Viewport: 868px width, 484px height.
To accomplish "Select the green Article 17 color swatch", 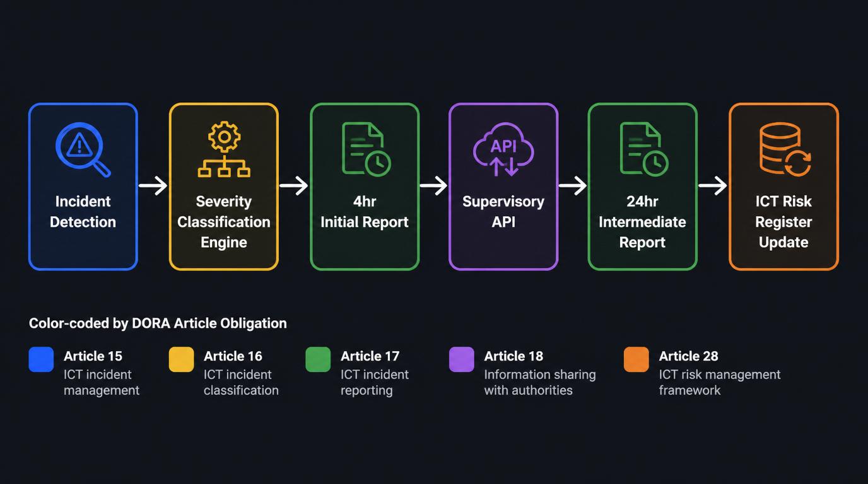I will (318, 359).
